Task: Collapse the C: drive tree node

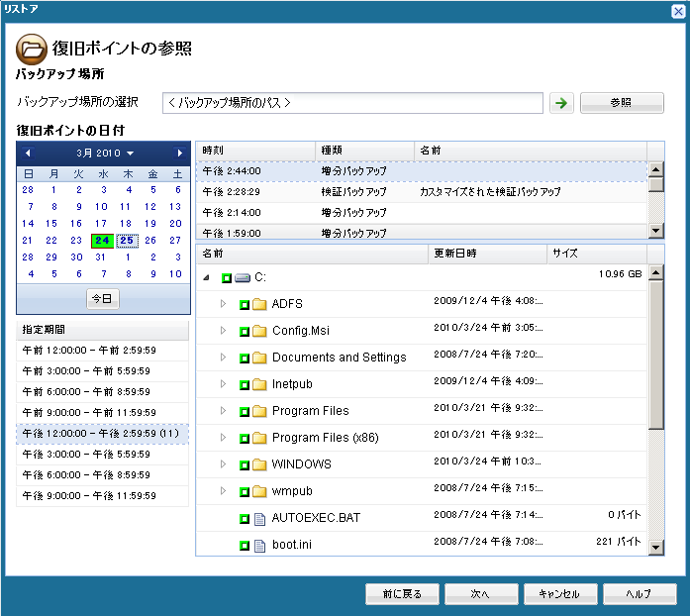Action: 206,278
